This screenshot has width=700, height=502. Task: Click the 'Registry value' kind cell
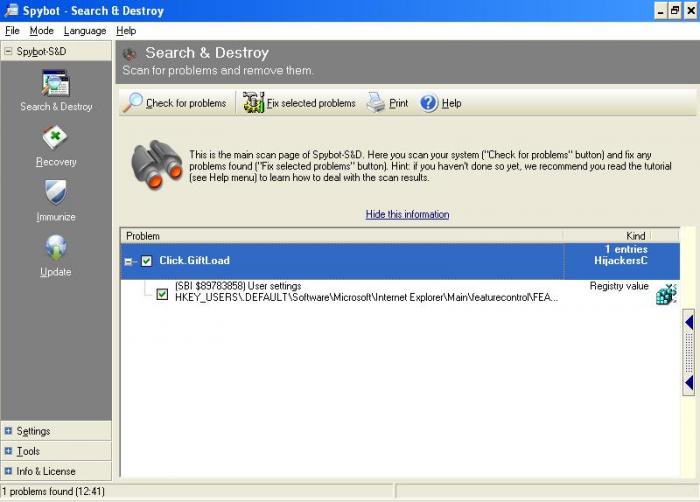tap(619, 286)
